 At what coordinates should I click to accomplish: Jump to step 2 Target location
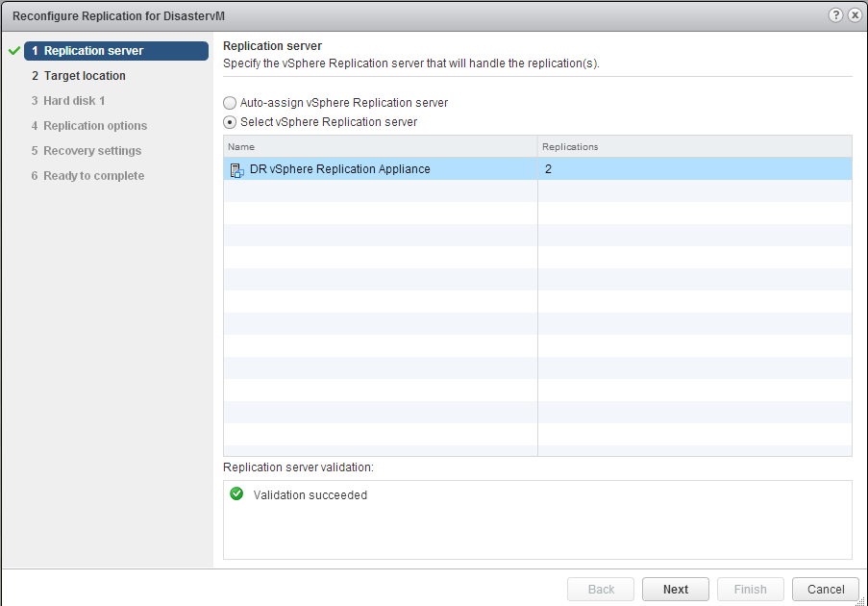click(x=85, y=76)
